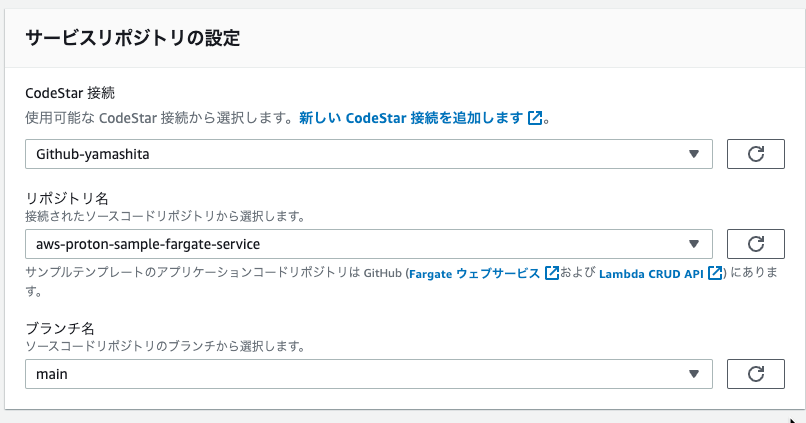Open the Fargate ウェブサービス link
Viewport: 806px width, 423px height.
tap(474, 273)
